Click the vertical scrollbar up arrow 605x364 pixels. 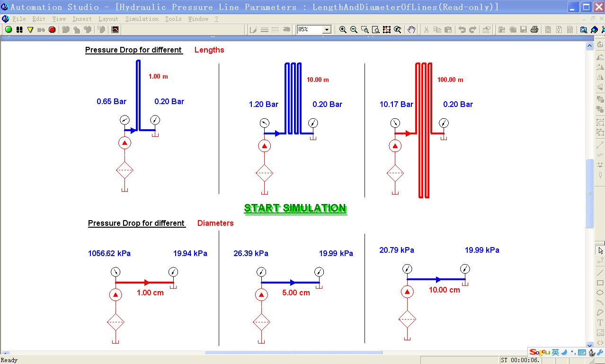589,46
